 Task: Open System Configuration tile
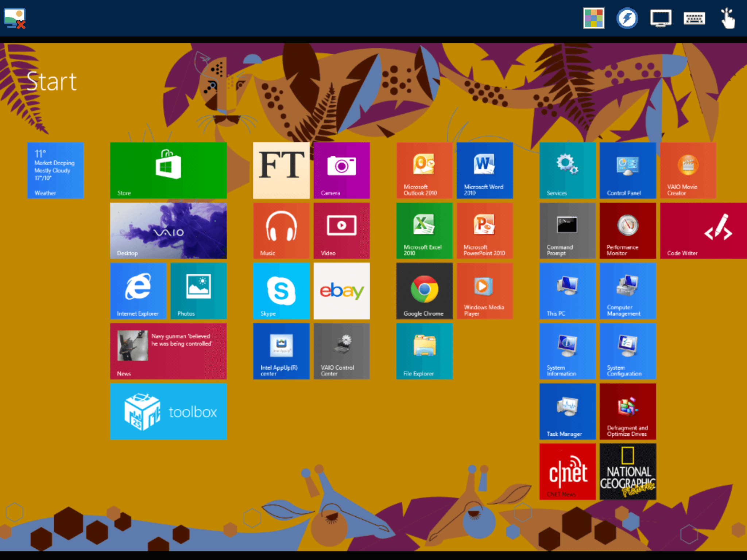click(628, 351)
